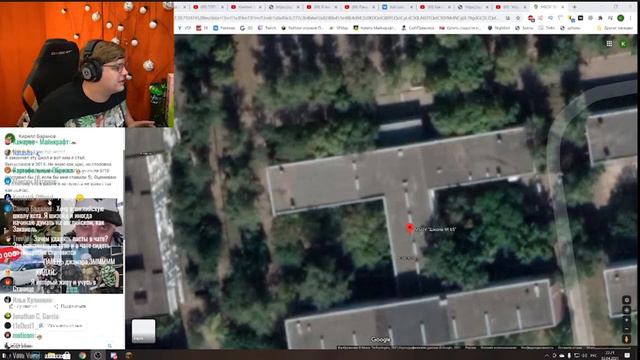This screenshot has width=640, height=360.
Task: Open the Extensions puzzle icon
Action: [x=600, y=18]
